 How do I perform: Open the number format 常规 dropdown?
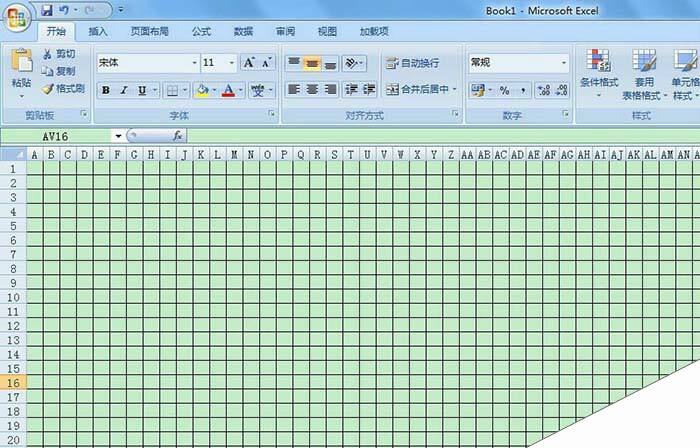[x=564, y=63]
